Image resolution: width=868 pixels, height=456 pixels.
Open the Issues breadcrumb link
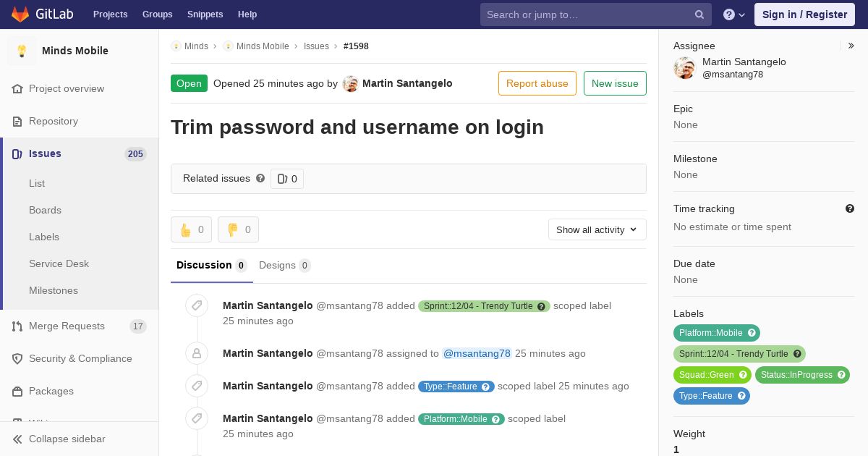coord(316,46)
